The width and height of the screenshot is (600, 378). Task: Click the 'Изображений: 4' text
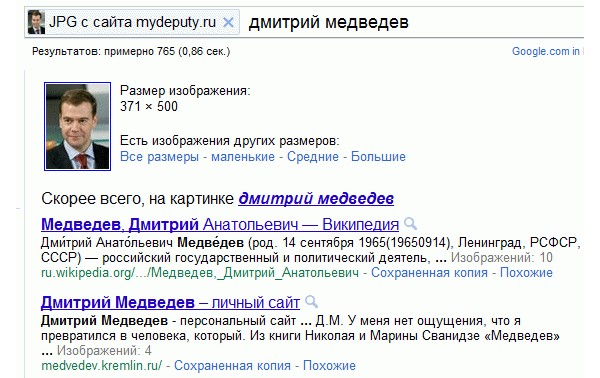point(104,350)
